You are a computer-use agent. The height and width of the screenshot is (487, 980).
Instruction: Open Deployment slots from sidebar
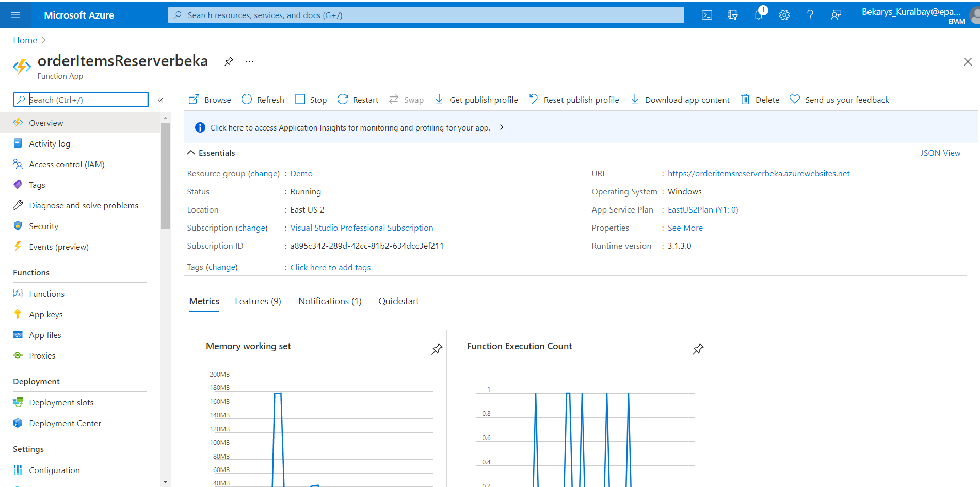coord(61,402)
